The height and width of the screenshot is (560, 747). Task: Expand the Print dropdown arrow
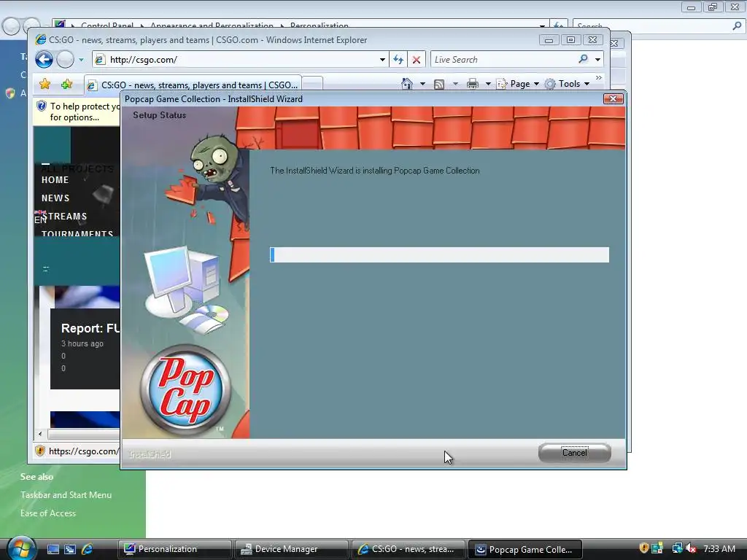(x=488, y=85)
